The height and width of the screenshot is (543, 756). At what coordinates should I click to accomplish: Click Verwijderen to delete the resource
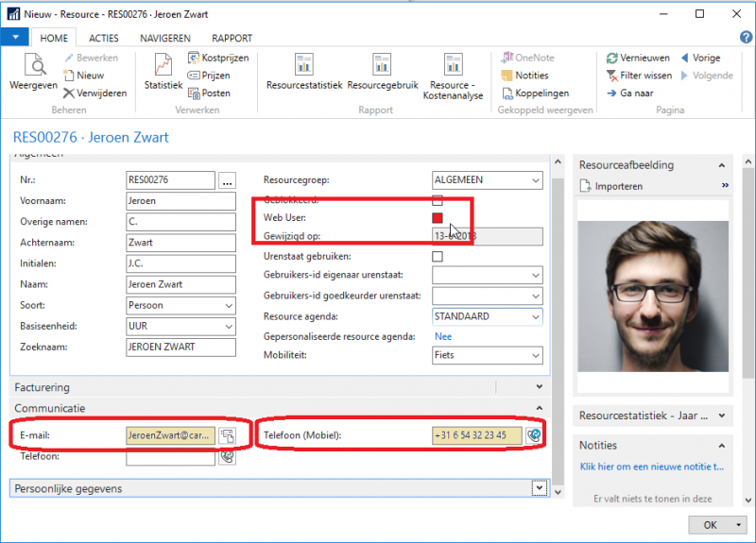(95, 93)
